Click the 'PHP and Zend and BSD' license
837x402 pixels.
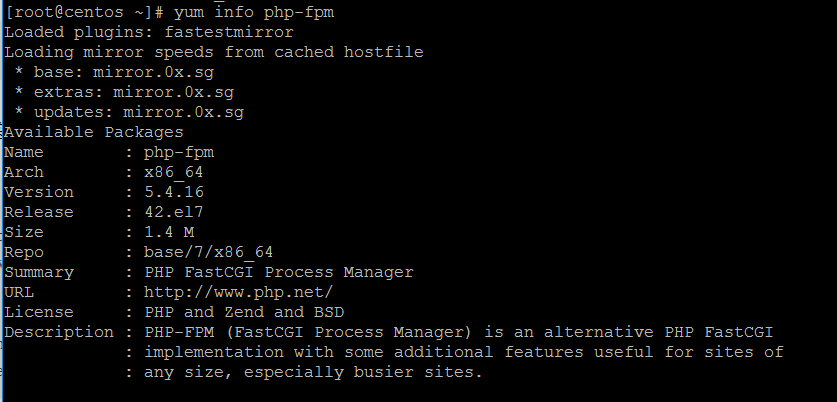pos(244,312)
